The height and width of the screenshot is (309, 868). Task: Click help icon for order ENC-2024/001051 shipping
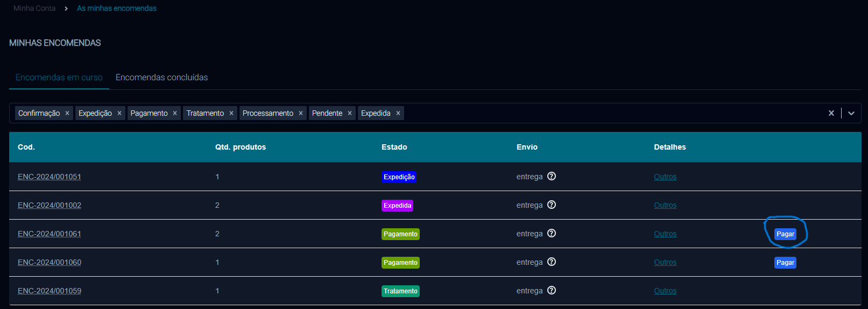(x=552, y=176)
